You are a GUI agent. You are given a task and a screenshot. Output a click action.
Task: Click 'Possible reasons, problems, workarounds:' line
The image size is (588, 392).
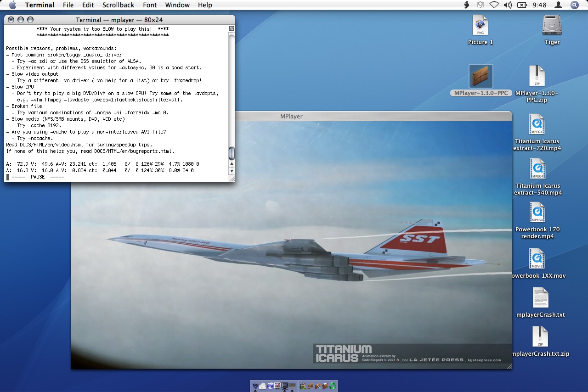[61, 48]
